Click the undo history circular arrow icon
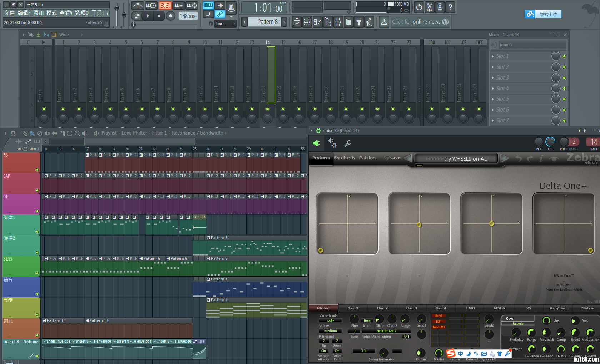The image size is (600, 364). pyautogui.click(x=419, y=7)
